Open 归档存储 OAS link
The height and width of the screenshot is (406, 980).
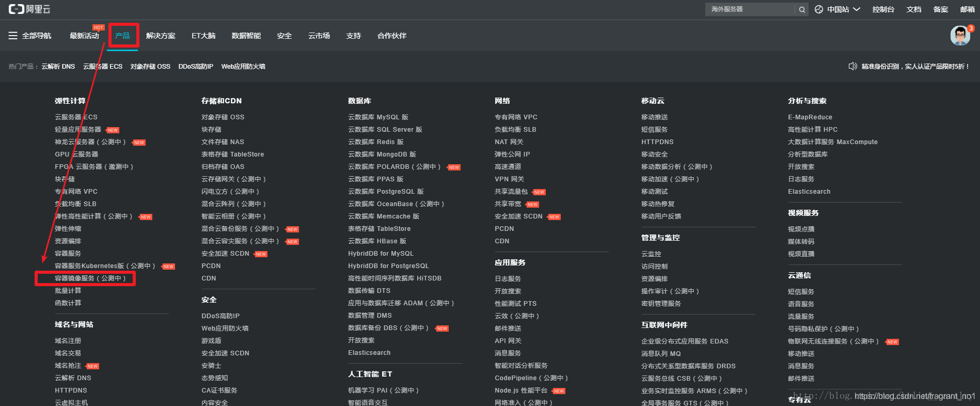223,167
